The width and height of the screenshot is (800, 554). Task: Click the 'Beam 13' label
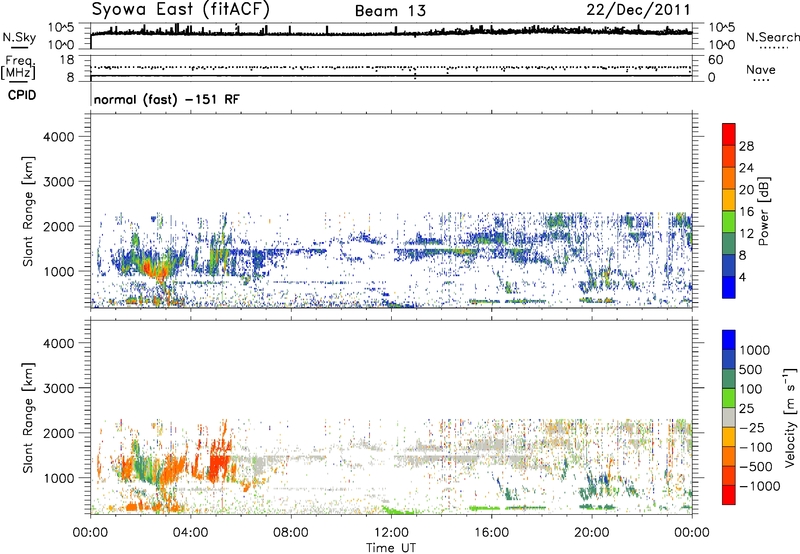coord(390,11)
